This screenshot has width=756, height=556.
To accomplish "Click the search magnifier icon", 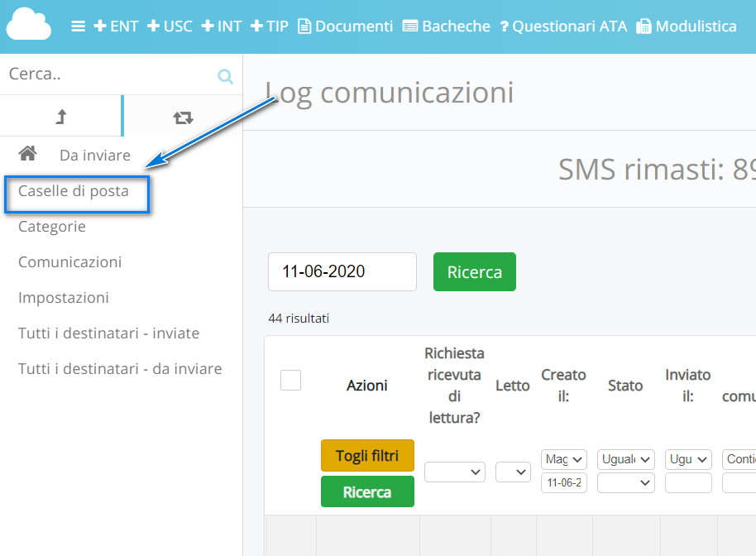I will [x=225, y=76].
